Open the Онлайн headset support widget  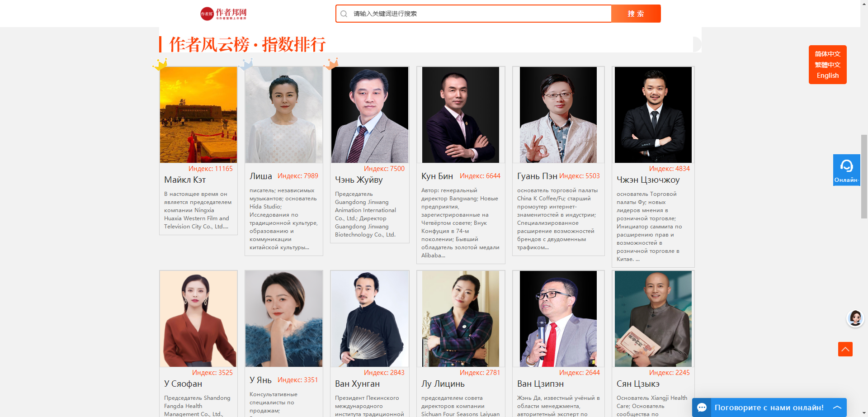click(x=846, y=170)
